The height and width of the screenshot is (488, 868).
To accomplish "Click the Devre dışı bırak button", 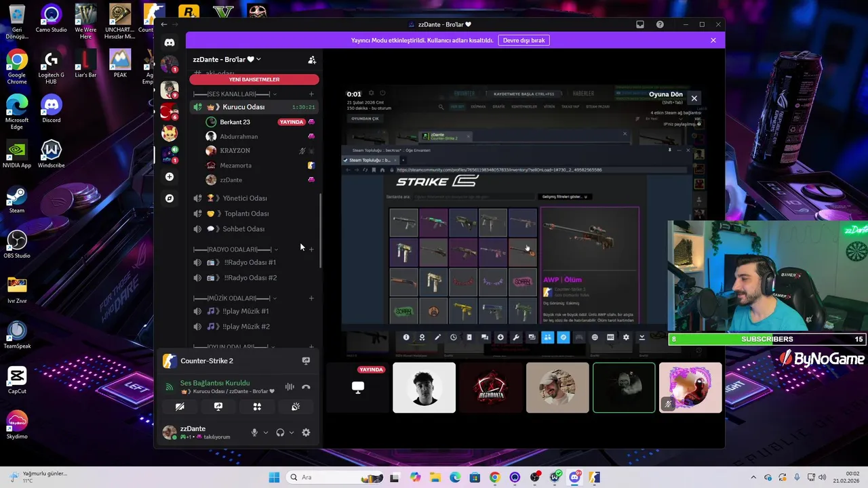I will click(524, 41).
